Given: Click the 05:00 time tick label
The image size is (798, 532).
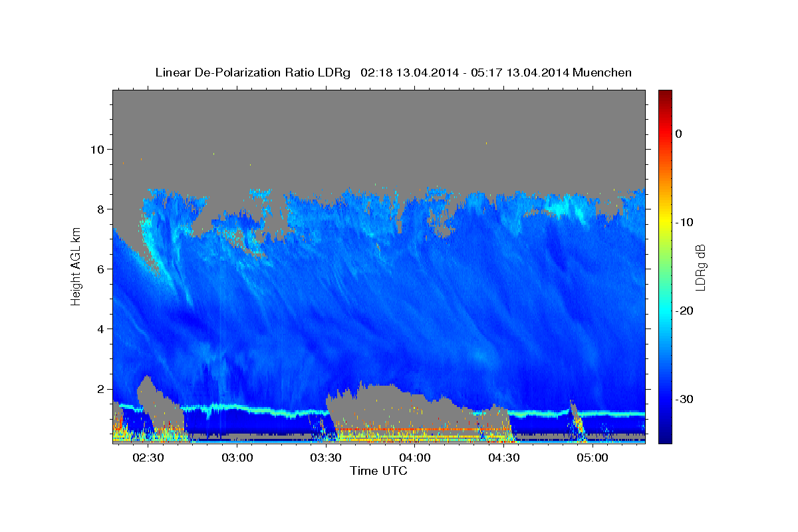Looking at the screenshot, I should (593, 458).
